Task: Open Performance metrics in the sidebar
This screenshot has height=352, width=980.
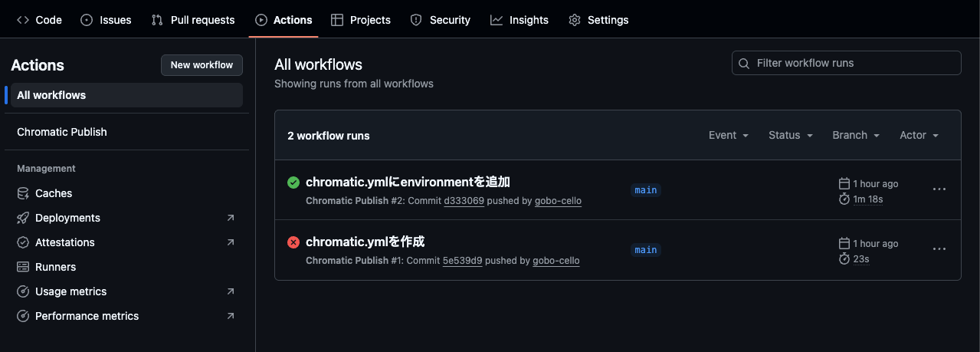Action: point(123,316)
